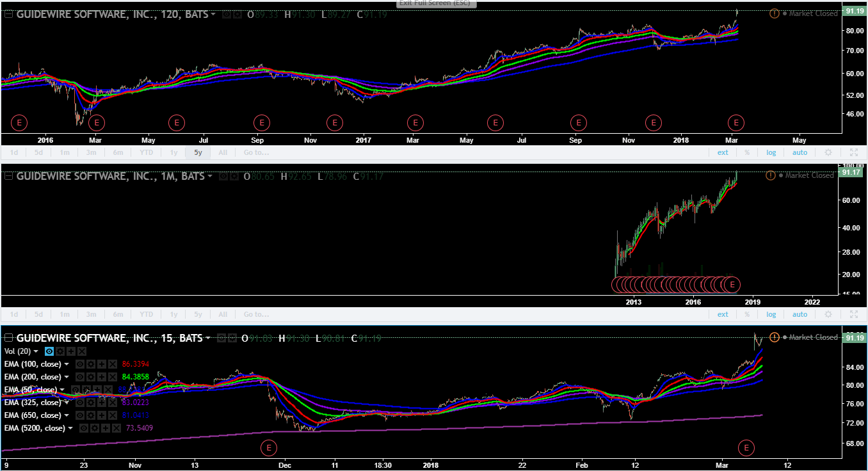Viewport: 868px width, 471px height.
Task: Expand the EMA (200, close) dropdown arrow
Action: point(67,377)
